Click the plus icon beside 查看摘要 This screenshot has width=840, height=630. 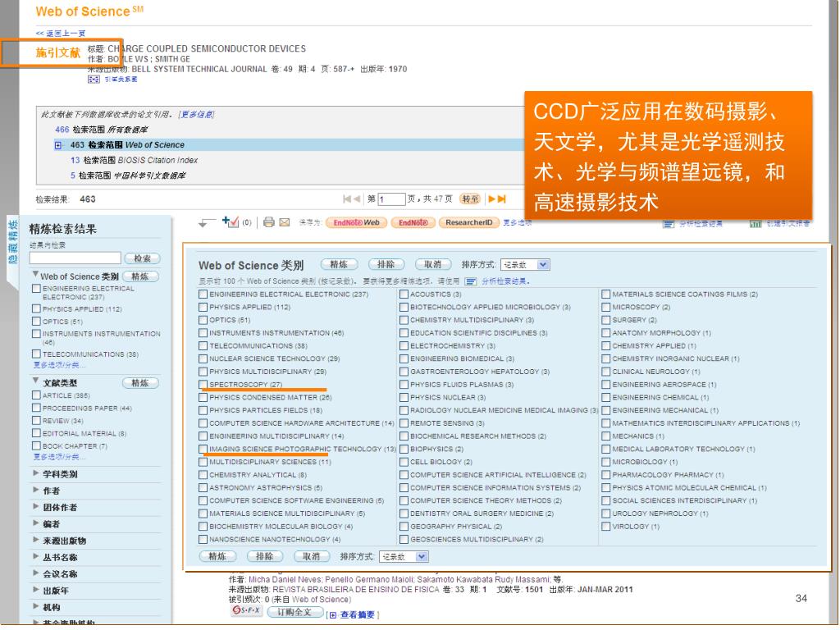coord(333,615)
